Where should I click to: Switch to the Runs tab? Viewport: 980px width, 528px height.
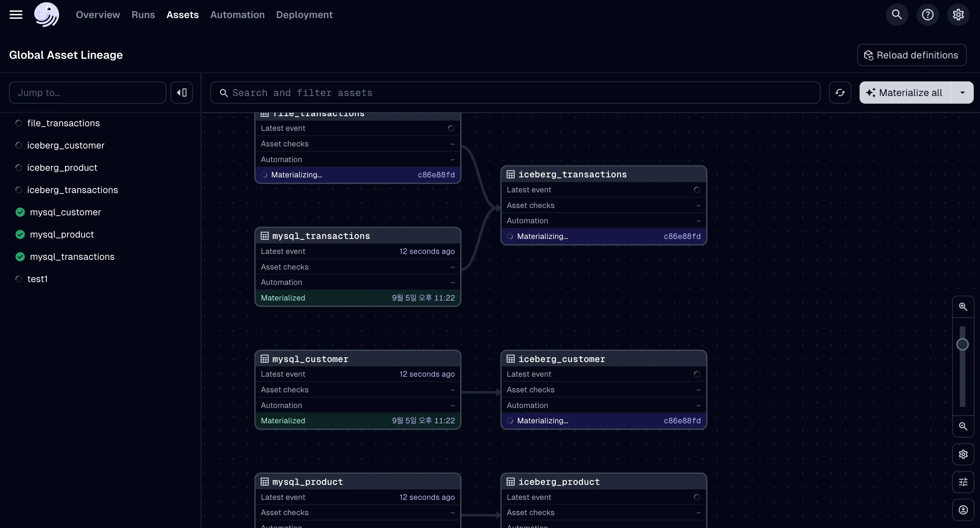143,15
